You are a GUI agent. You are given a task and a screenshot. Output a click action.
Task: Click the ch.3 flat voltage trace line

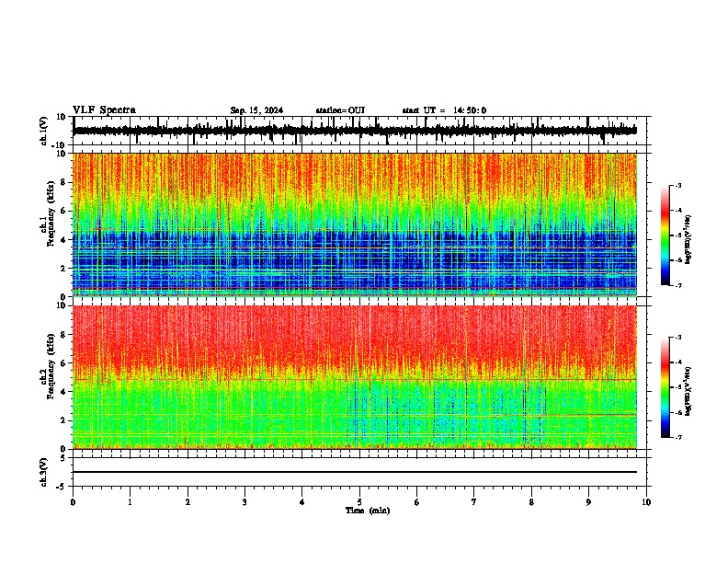(355, 472)
